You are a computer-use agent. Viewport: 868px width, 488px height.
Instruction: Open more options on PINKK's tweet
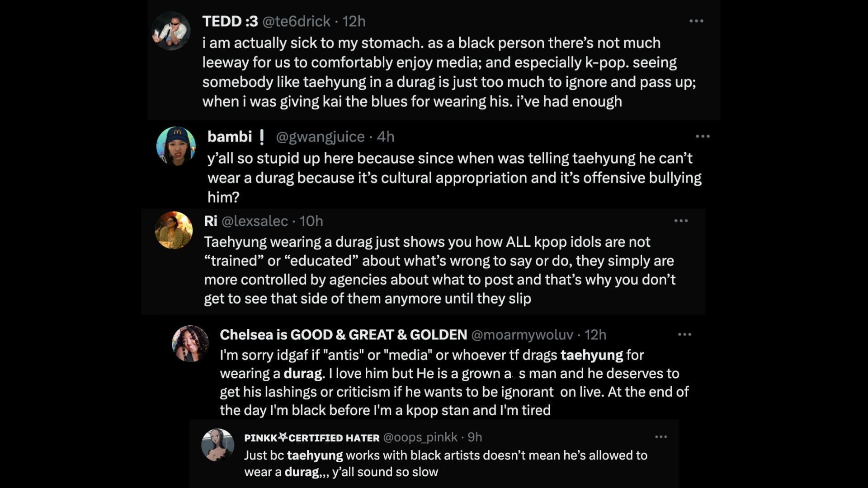[661, 437]
